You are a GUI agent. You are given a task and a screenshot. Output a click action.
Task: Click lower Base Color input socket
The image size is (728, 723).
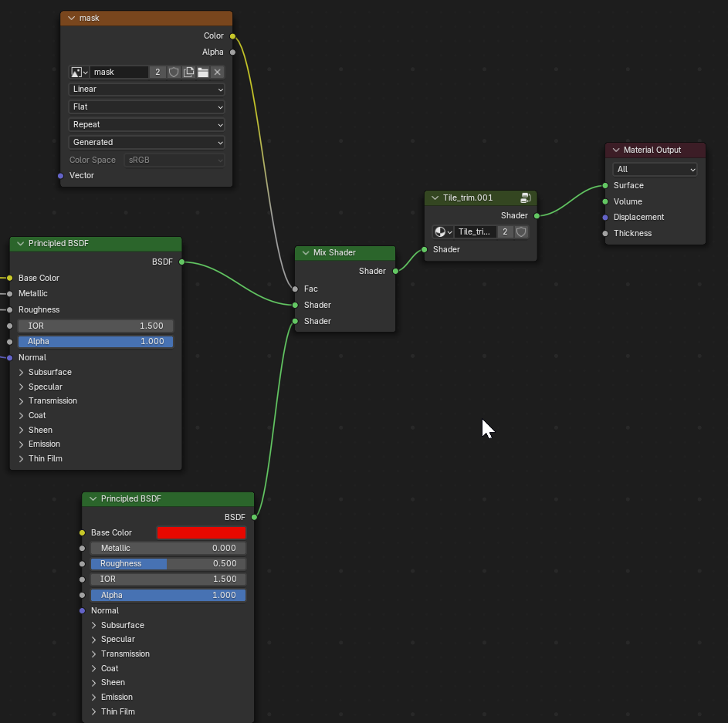(x=82, y=533)
